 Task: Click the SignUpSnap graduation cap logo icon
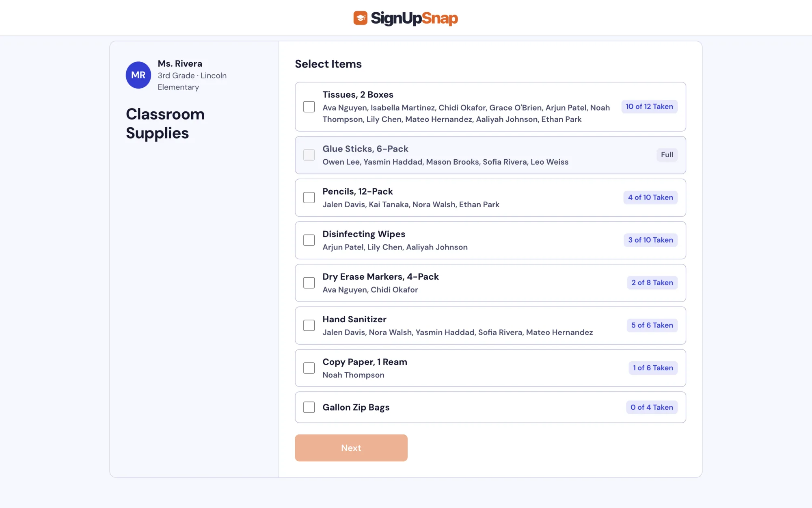pyautogui.click(x=360, y=18)
